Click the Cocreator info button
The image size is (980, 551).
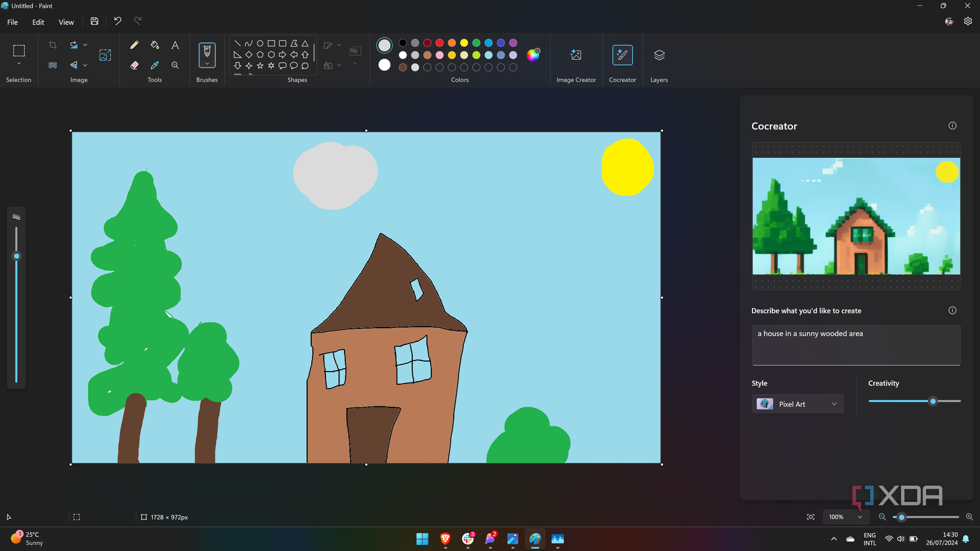[952, 126]
